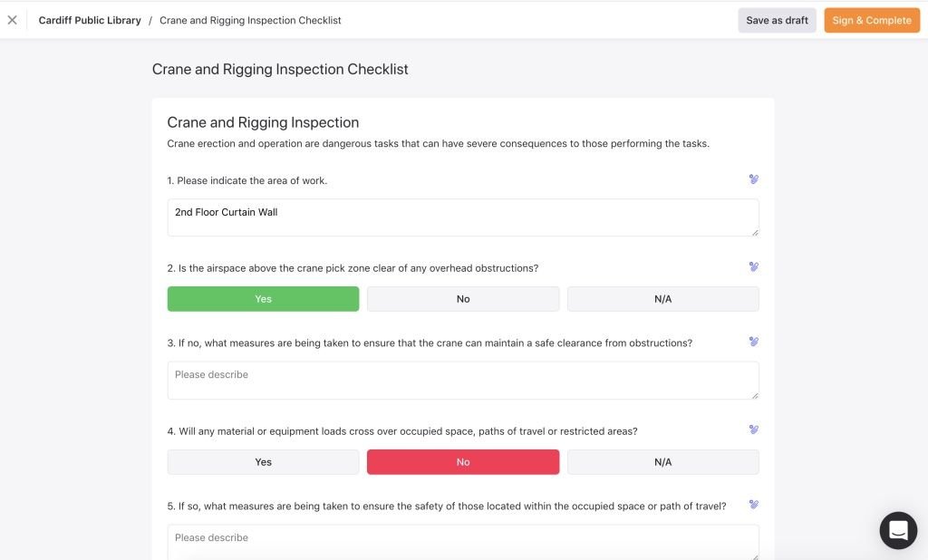Select N/A for the airspace obstruction question
This screenshot has height=560, width=928.
coord(662,298)
